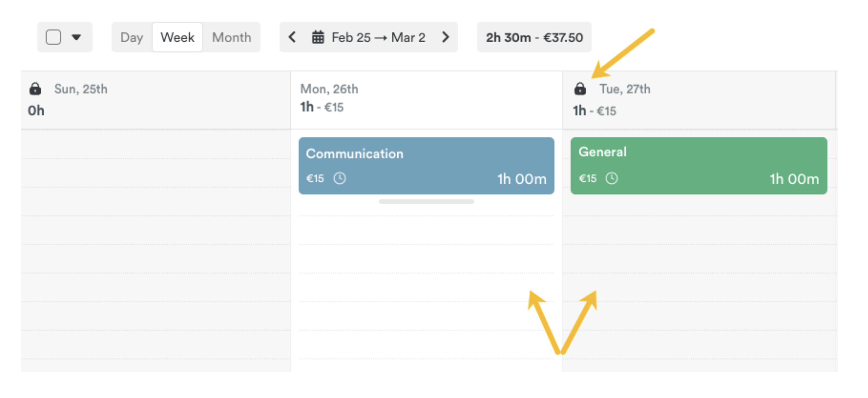Click the Sun, 25th day header label
This screenshot has height=398, width=868.
click(x=81, y=89)
